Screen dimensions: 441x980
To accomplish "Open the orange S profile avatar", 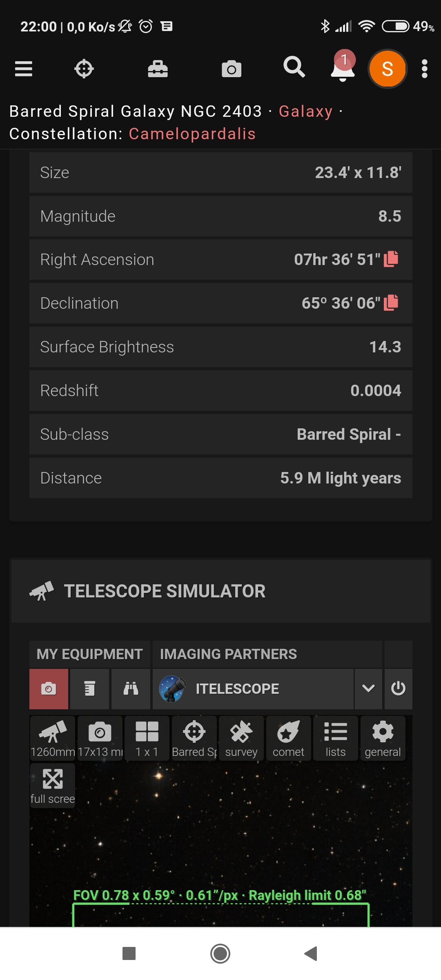I will click(x=388, y=69).
